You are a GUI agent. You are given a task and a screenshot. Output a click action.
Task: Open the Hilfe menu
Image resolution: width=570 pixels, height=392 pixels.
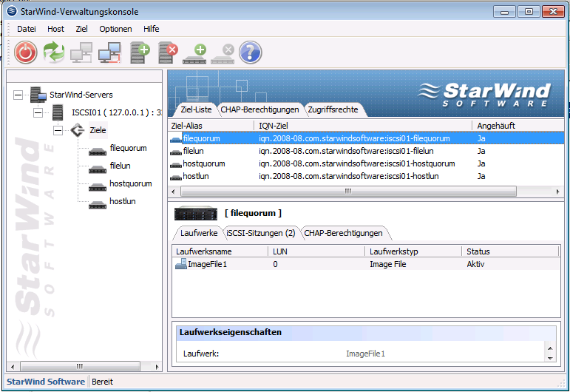(152, 29)
